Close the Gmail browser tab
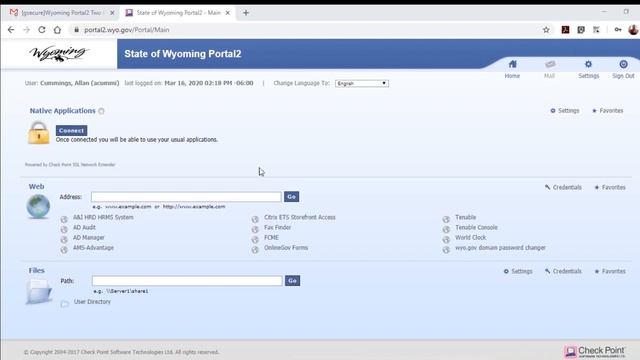Image resolution: width=640 pixels, height=360 pixels. tap(112, 13)
